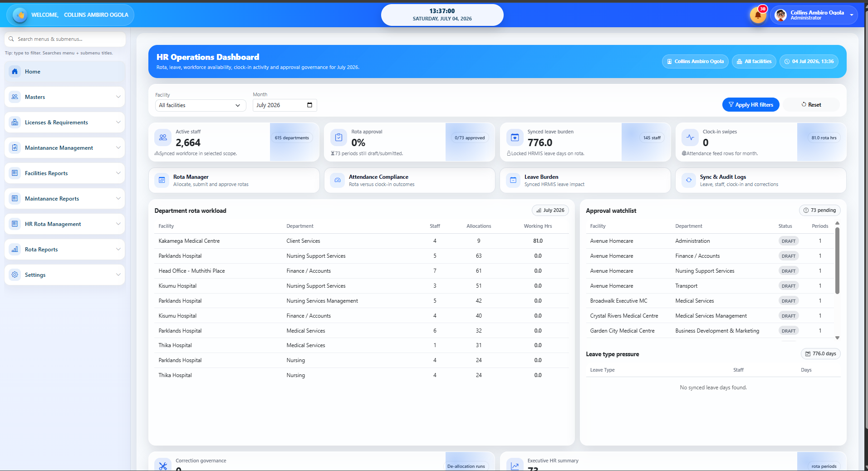Viewport: 868px width, 471px height.
Task: Click the Correction governance tools icon
Action: 163,466
